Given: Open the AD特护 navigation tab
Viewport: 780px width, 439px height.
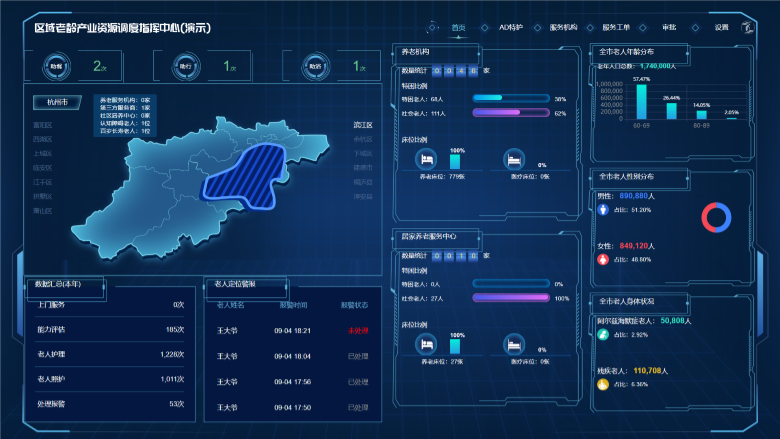Looking at the screenshot, I should pos(510,28).
